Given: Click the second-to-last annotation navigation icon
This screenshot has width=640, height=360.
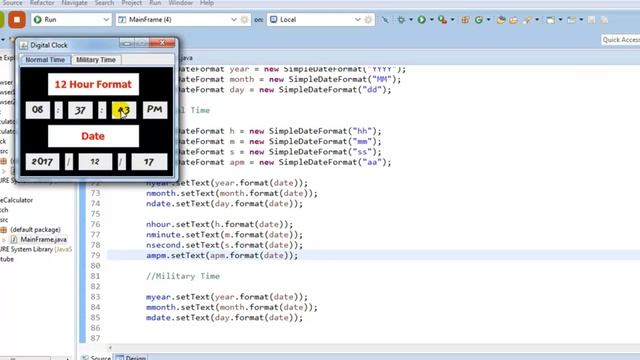Looking at the screenshot, I should [x=591, y=20].
